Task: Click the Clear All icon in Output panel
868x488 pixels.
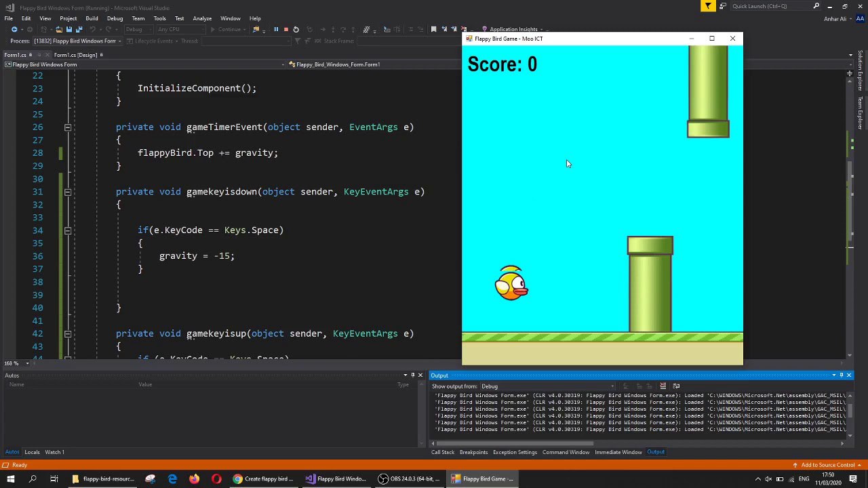Action: click(663, 386)
